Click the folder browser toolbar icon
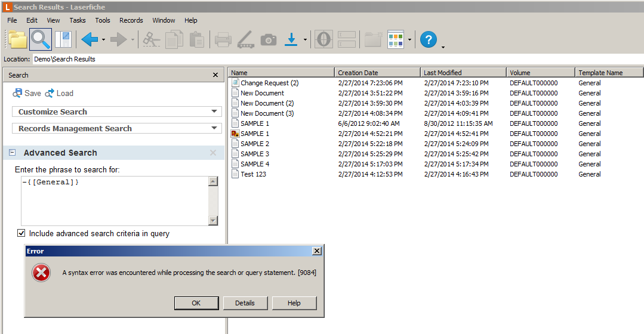This screenshot has height=334, width=644. coord(18,40)
